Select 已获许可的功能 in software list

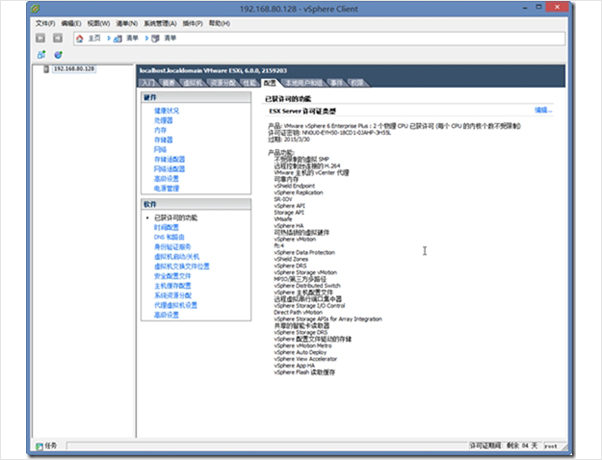point(176,218)
